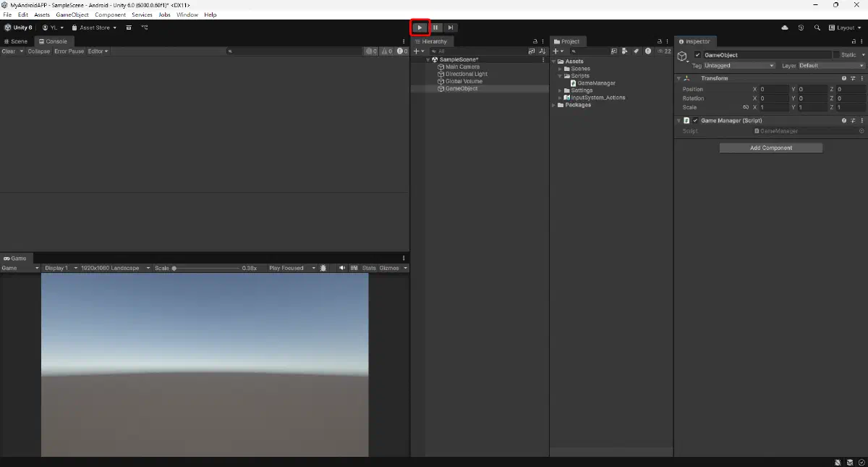
Task: Click the Add Component button
Action: point(770,147)
